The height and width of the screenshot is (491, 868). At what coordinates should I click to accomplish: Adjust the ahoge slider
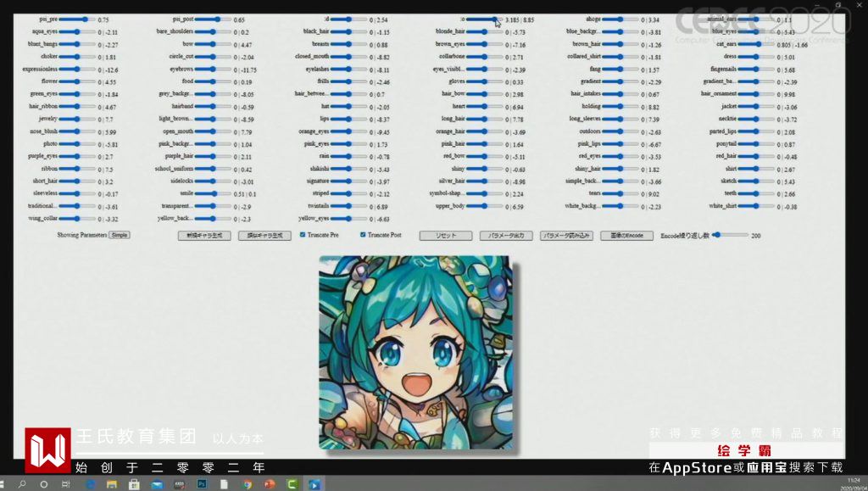point(620,20)
